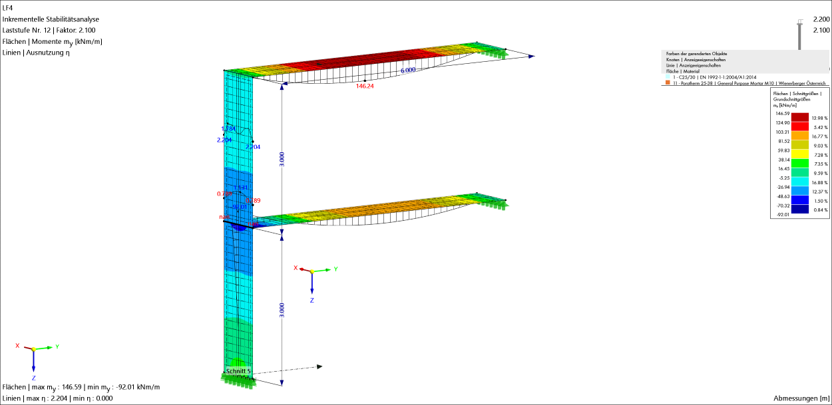Click the 6.000 dimension label on the upper slab
The height and width of the screenshot is (405, 832).
[x=408, y=71]
